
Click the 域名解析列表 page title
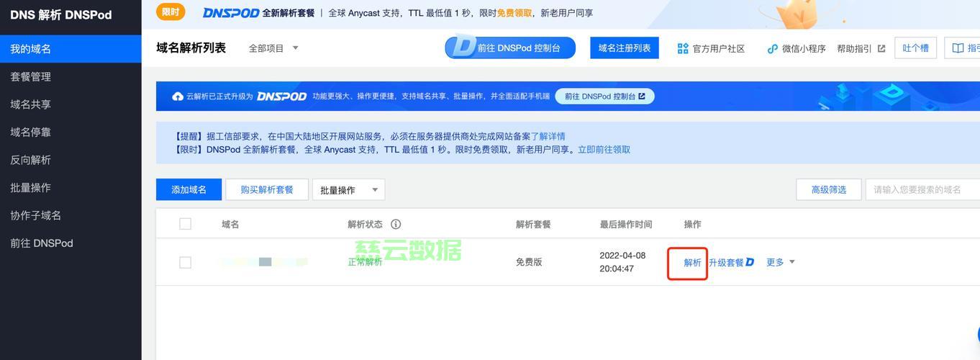tap(191, 48)
